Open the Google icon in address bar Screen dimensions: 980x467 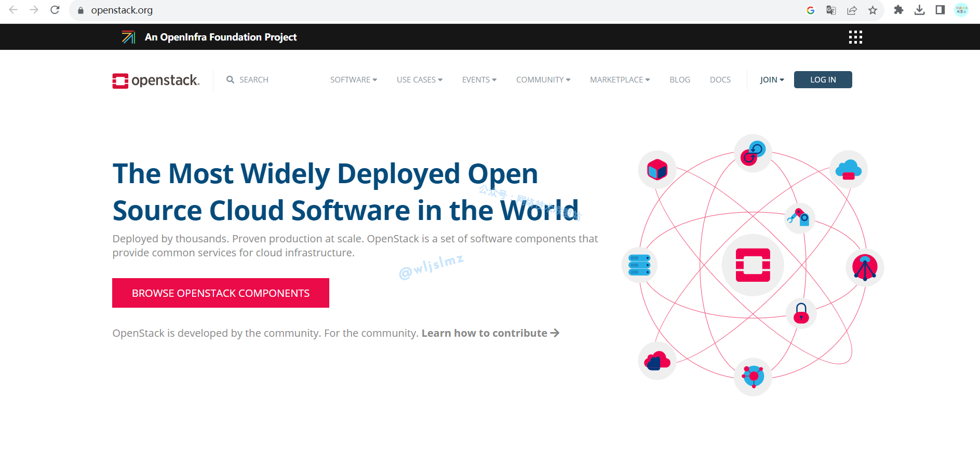pos(810,10)
